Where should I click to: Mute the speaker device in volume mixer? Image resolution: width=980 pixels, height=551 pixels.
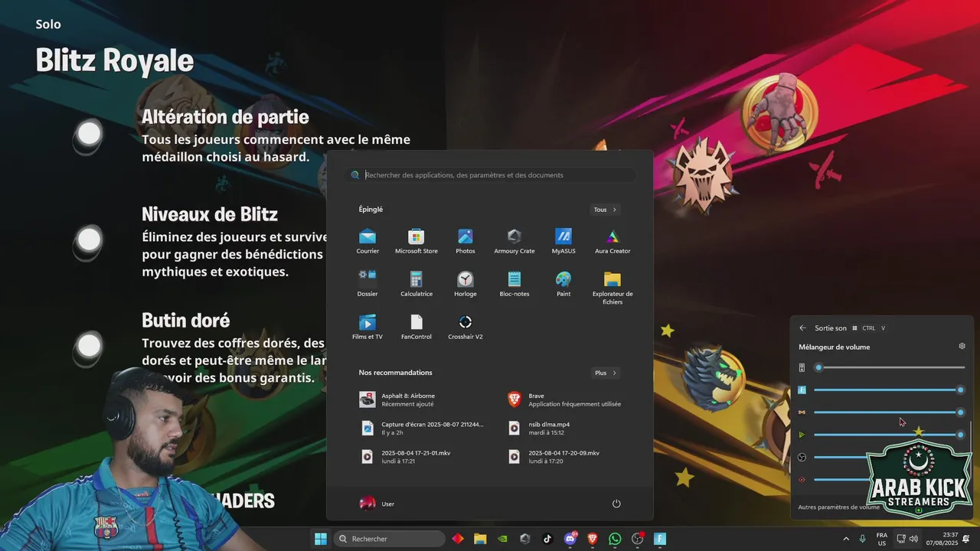click(802, 367)
